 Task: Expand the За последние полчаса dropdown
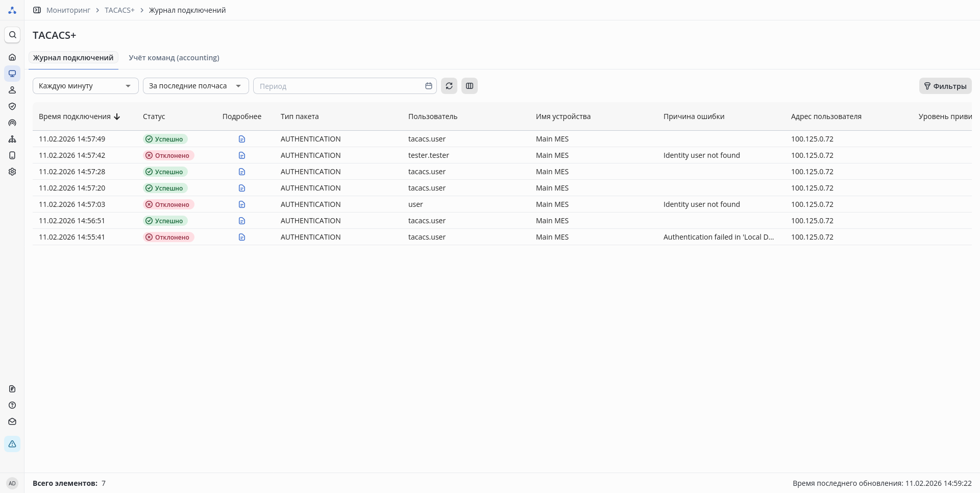pyautogui.click(x=195, y=86)
